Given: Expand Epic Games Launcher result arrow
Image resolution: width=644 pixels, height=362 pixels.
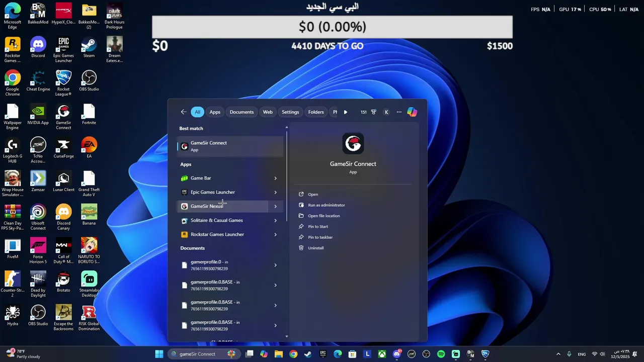Looking at the screenshot, I should [x=275, y=192].
